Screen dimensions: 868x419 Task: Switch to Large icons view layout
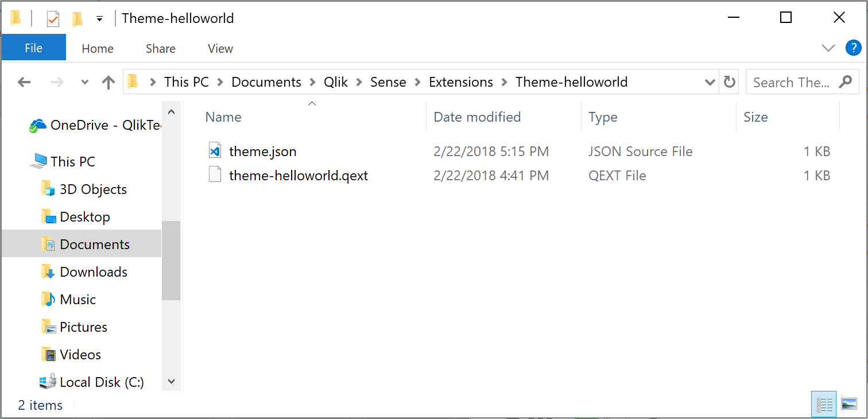[x=848, y=405]
